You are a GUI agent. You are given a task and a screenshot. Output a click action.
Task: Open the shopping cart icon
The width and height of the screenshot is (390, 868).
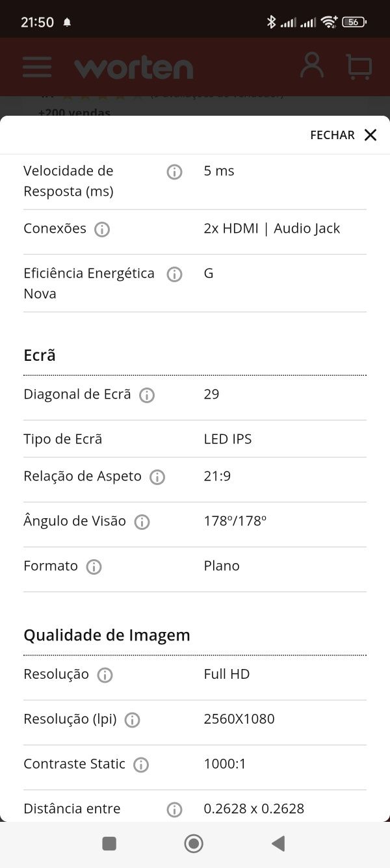click(359, 66)
